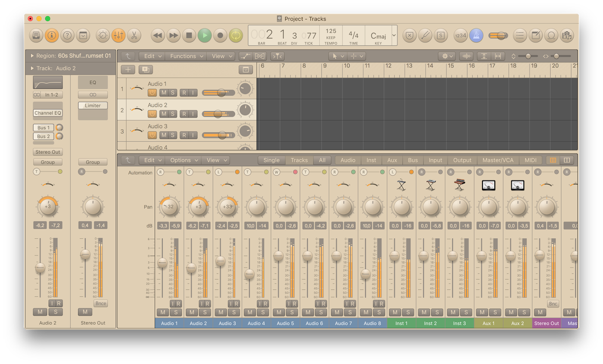The image size is (603, 364).
Task: Toggle the Show Automation button
Action: 246,56
